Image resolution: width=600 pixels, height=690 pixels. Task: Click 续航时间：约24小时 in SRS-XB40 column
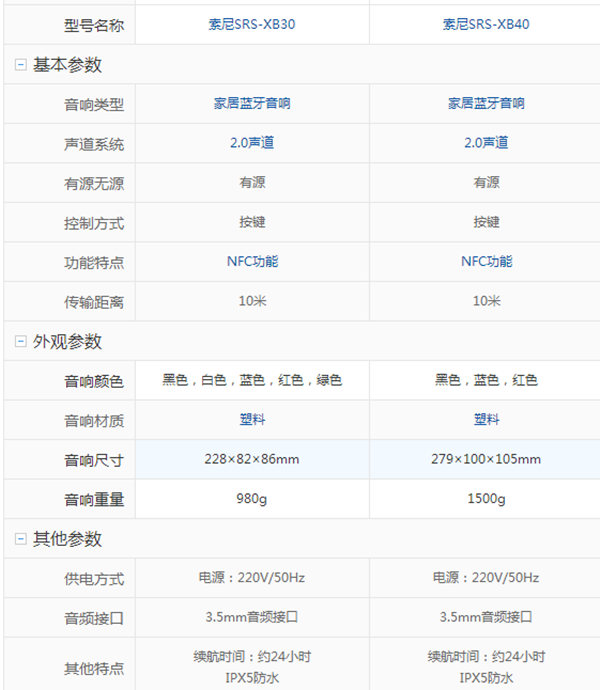pyautogui.click(x=486, y=657)
